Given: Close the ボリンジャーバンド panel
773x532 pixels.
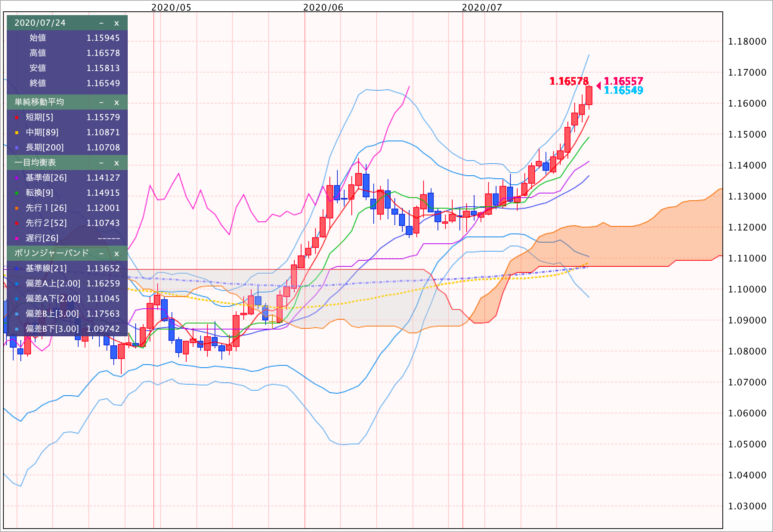Looking at the screenshot, I should (116, 253).
